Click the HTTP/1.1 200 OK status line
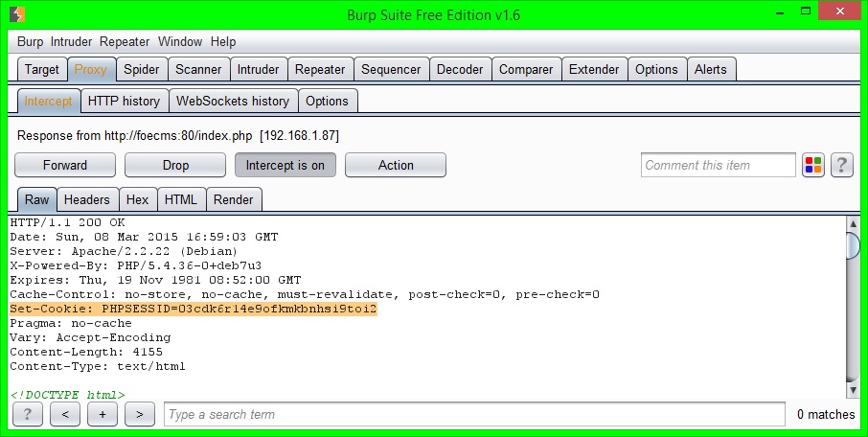The image size is (868, 437). [67, 222]
